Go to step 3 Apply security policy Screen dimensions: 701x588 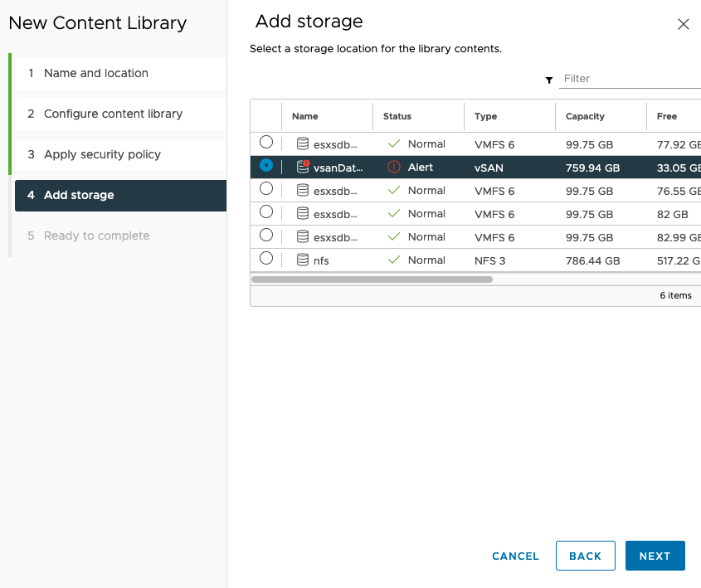coord(102,154)
